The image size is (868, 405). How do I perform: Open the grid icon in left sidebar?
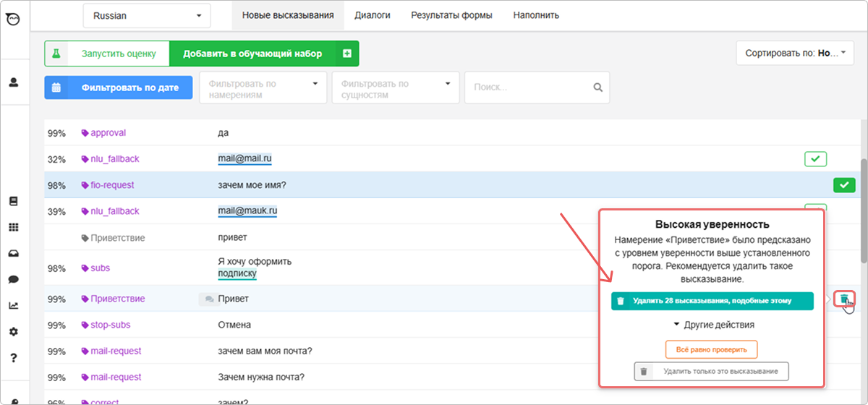coord(14,227)
